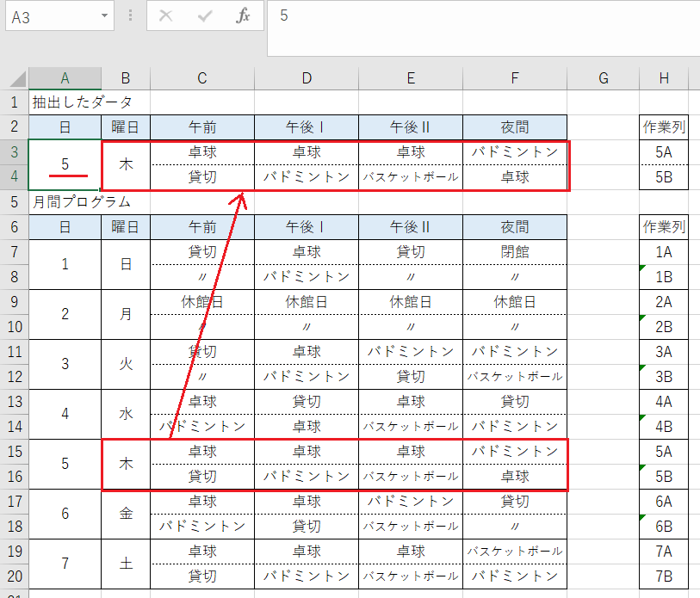Screen dimensions: 700x598
Task: Select column A header
Action: pos(65,77)
